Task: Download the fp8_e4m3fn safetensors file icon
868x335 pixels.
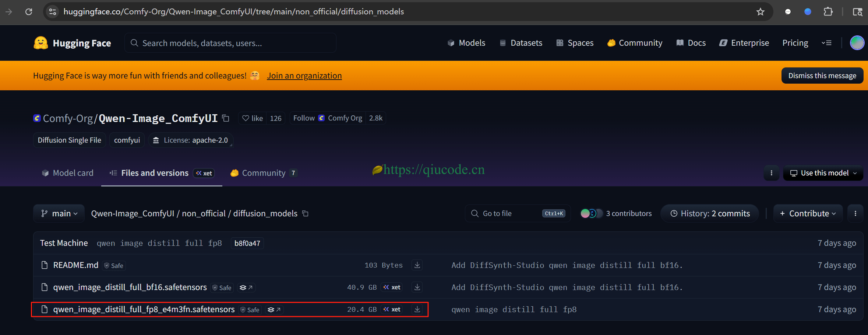Action: (x=417, y=309)
